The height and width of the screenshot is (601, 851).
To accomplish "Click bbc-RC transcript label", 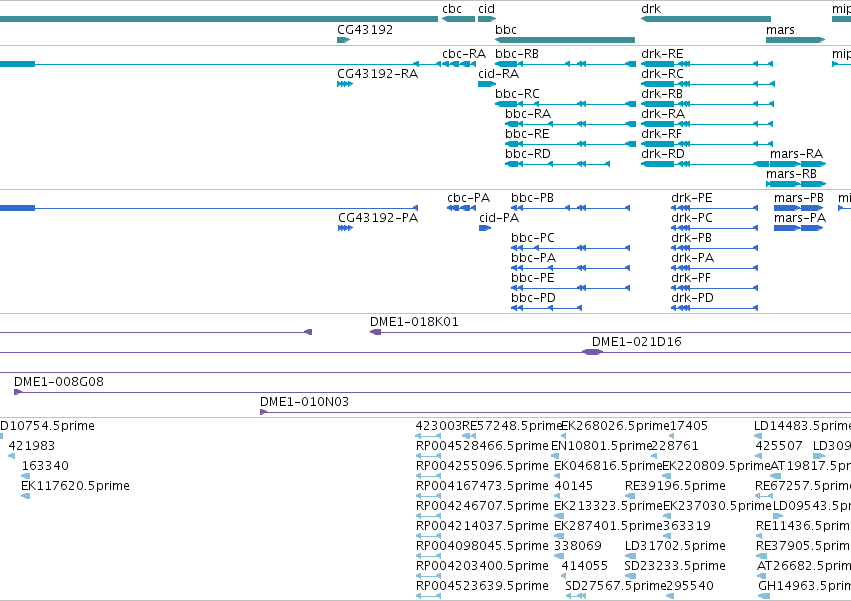I will tap(517, 94).
